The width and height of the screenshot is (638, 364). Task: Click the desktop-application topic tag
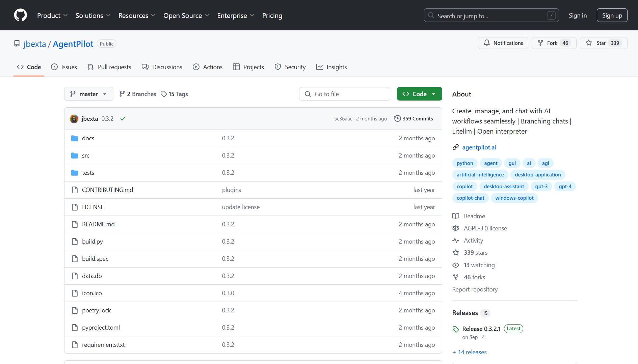pos(538,175)
